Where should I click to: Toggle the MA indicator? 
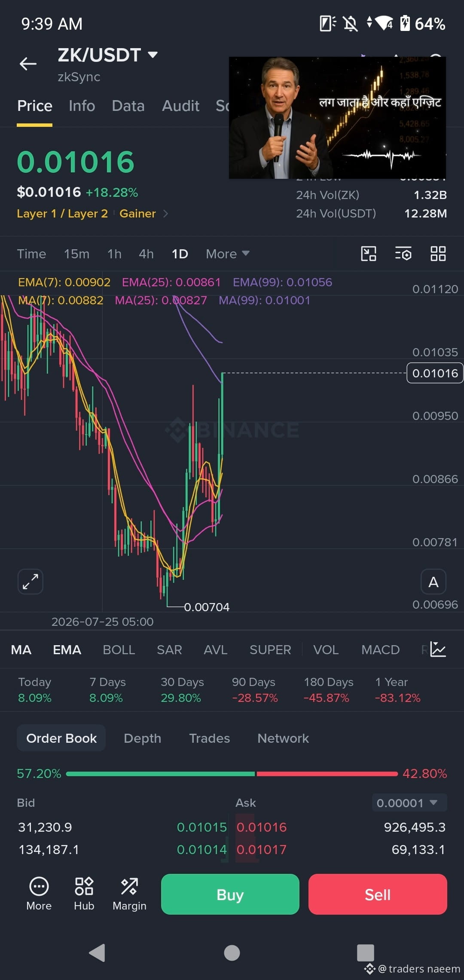21,649
